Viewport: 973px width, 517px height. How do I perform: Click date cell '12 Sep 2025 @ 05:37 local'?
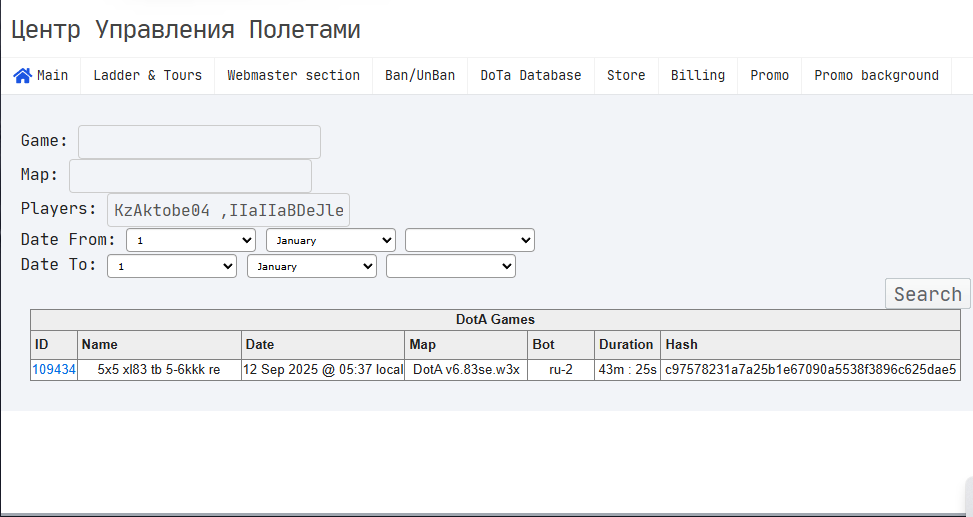point(323,370)
